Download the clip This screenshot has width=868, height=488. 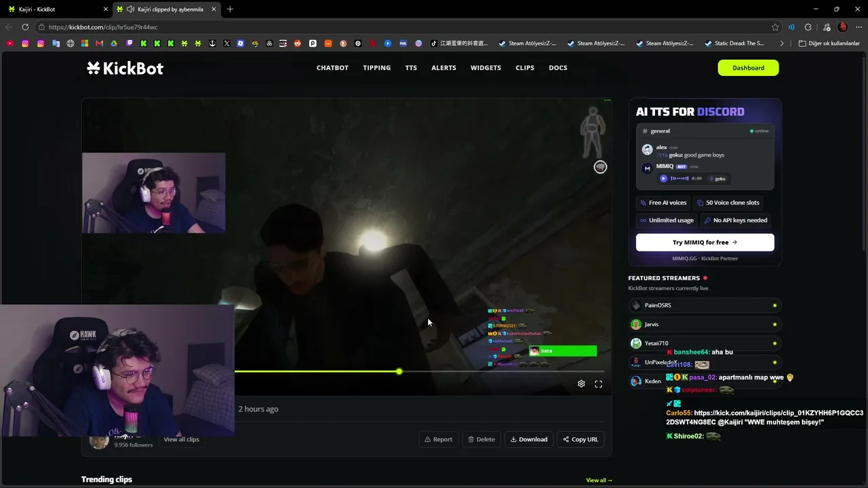click(x=529, y=439)
